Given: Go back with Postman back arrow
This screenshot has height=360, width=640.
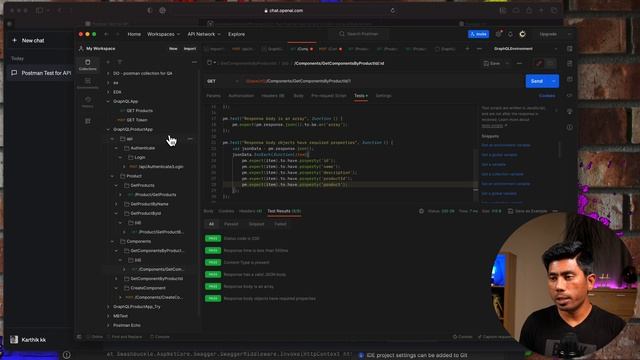Looking at the screenshot, I should click(106, 34).
